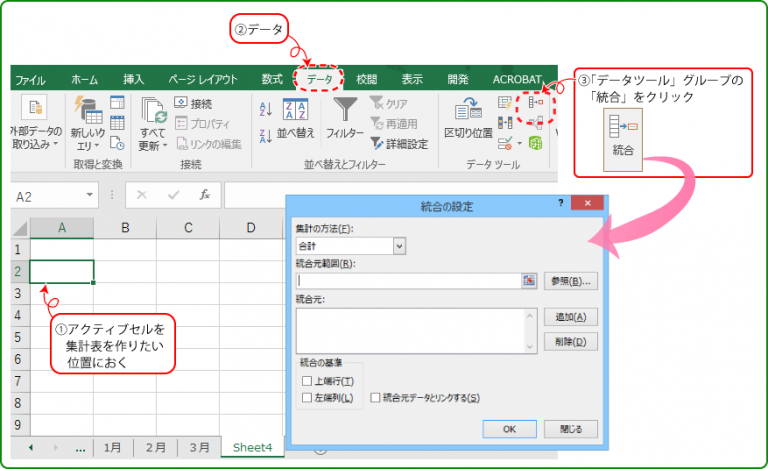Click the Show Queries icon in 取得と変換
The height and width of the screenshot is (469, 768).
118,102
